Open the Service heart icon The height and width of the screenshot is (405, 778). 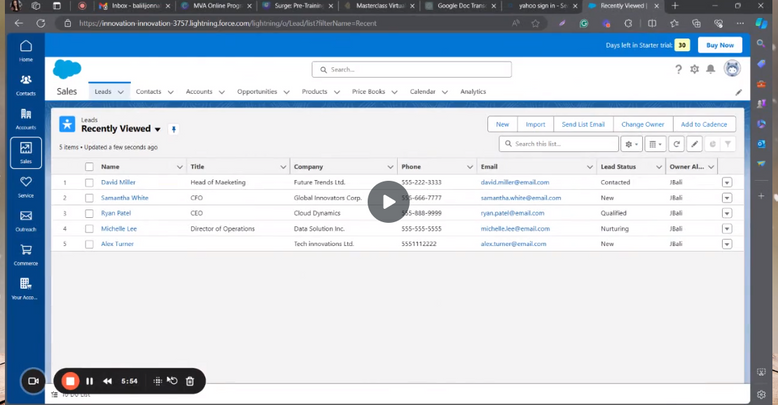click(x=26, y=187)
